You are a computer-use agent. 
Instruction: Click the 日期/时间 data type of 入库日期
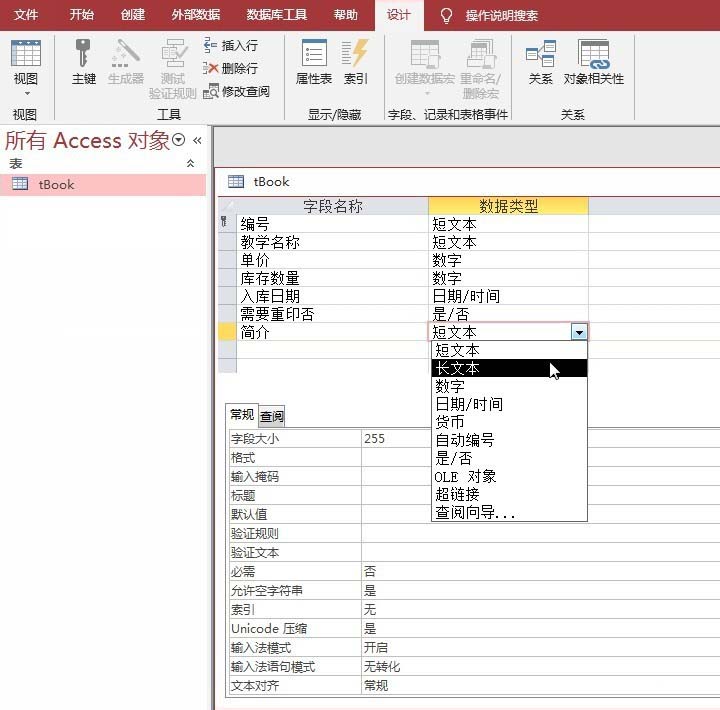coord(508,296)
